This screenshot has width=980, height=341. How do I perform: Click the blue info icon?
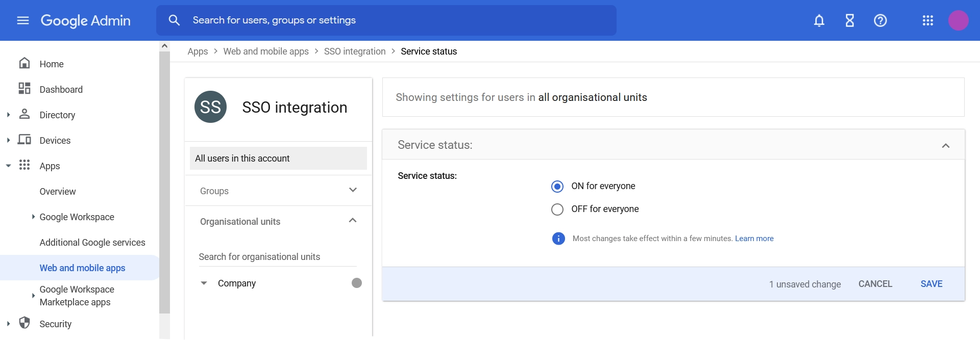click(x=558, y=239)
